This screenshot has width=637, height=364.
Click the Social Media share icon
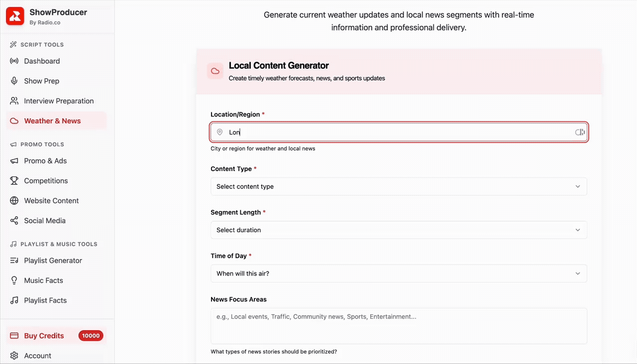click(14, 221)
